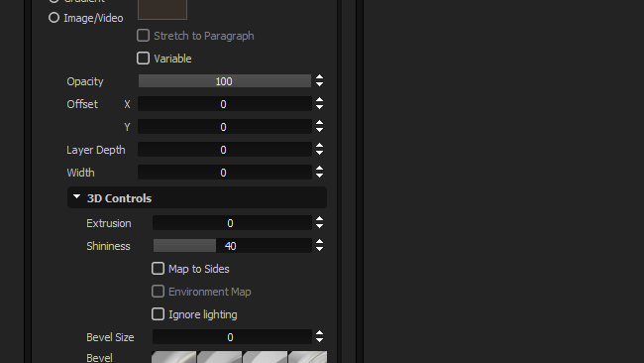Enable the Variable checkbox
The height and width of the screenshot is (363, 644).
click(x=143, y=59)
